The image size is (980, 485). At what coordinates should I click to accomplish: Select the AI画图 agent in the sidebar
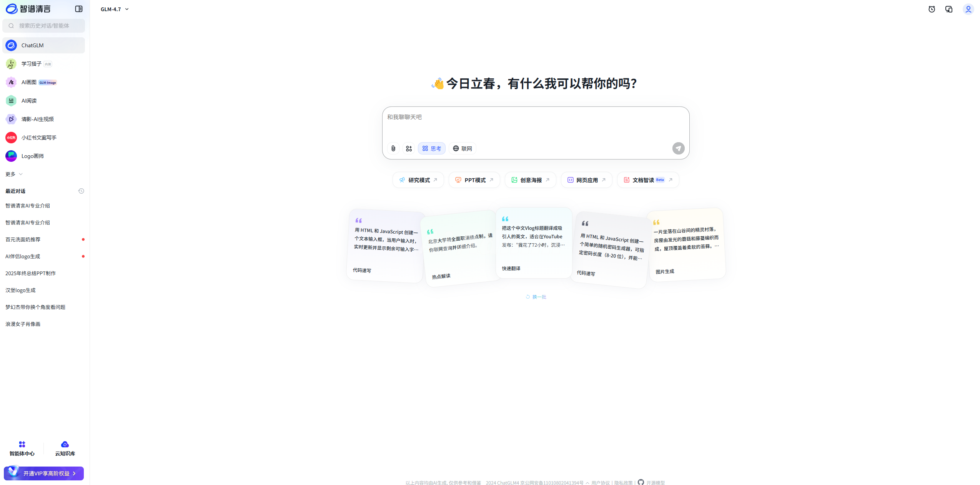29,82
